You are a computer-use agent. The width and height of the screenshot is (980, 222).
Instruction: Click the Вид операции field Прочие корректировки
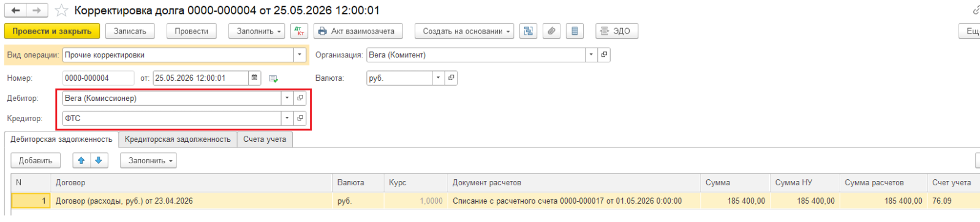(178, 55)
